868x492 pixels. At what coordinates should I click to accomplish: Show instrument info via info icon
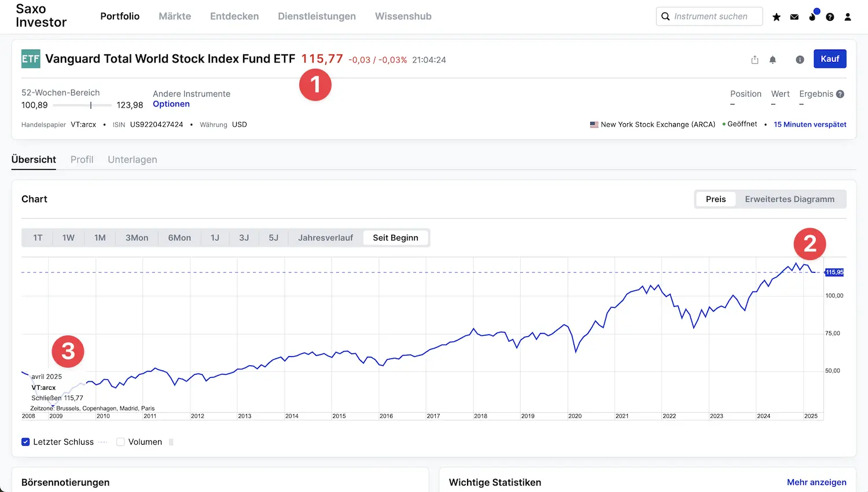pos(800,60)
